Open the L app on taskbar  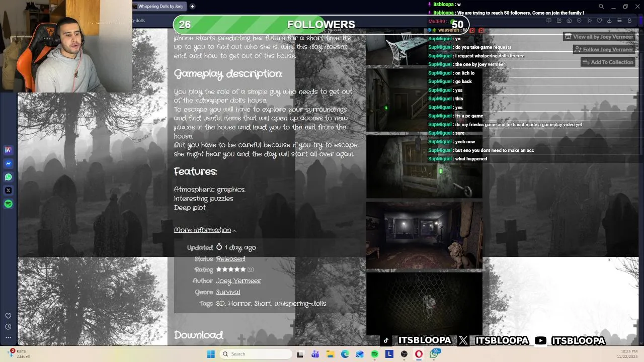pos(389,354)
